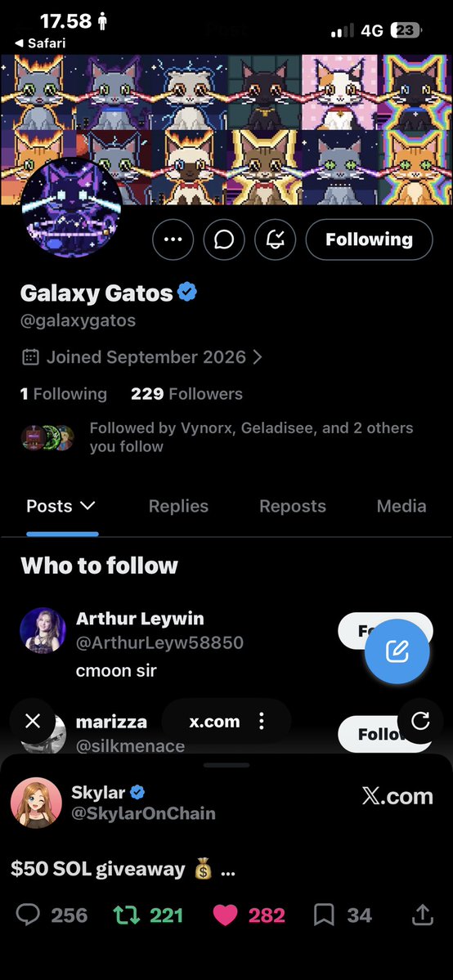Tap the Following button to unfollow
Screen dimensions: 453x980
369,239
